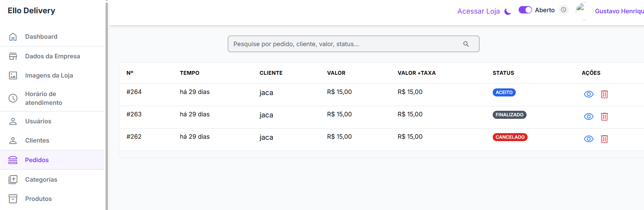Click the Produtos archive box icon
This screenshot has height=210, width=644.
point(13,199)
